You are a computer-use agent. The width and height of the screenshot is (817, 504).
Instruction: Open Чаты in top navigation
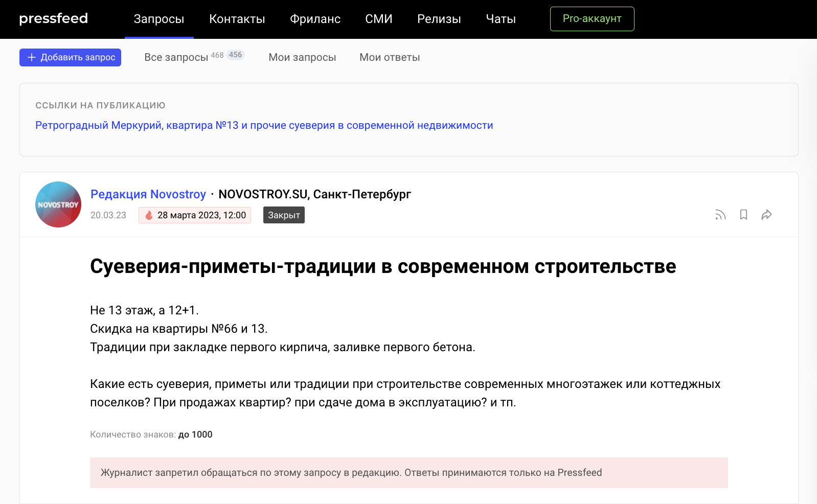pos(501,19)
